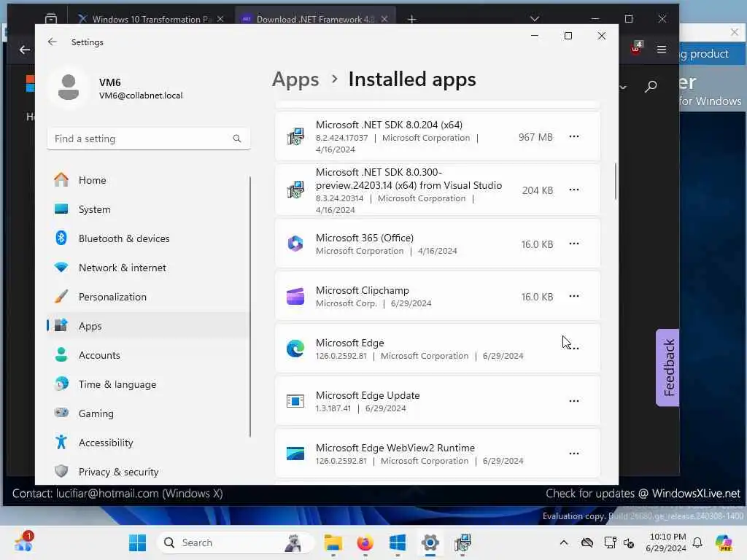Open more options for Microsoft Edge

(x=574, y=349)
